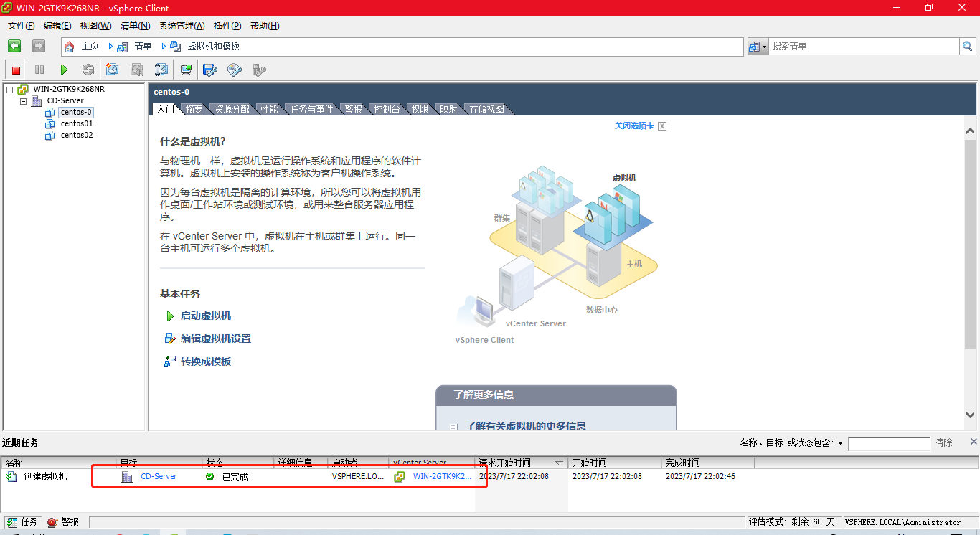Expand breadcrumb arrow before 虚拟机和模板
This screenshot has width=980, height=535.
[164, 46]
